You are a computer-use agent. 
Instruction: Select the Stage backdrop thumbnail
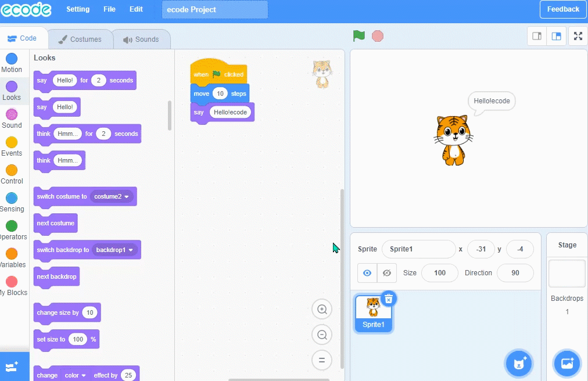pos(567,274)
